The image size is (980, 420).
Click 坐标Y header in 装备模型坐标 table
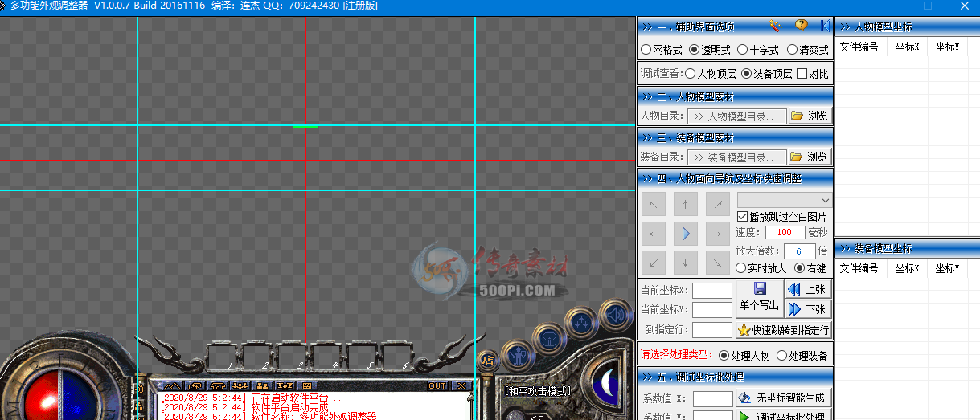tap(947, 268)
